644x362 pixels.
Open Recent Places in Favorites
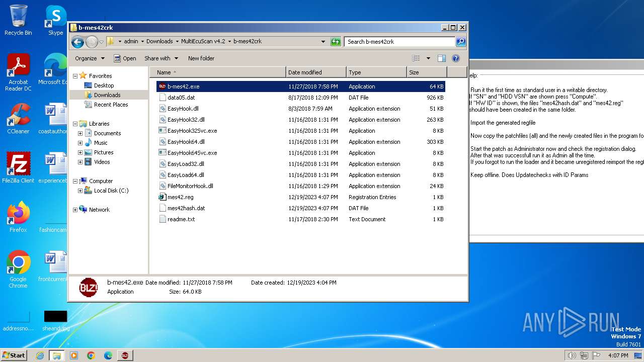(111, 105)
